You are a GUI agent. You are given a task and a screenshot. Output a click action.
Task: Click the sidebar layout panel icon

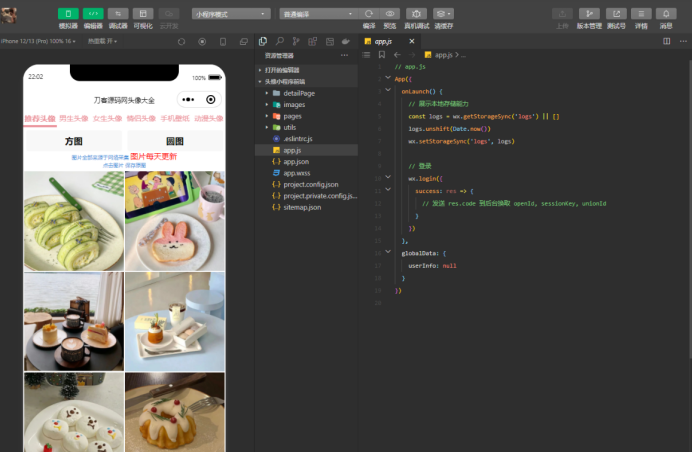click(x=330, y=41)
